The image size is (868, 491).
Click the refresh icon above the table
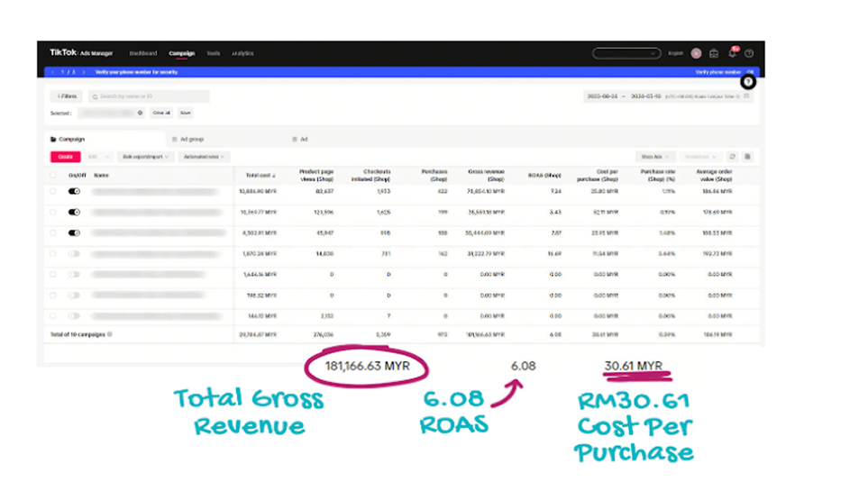(732, 157)
